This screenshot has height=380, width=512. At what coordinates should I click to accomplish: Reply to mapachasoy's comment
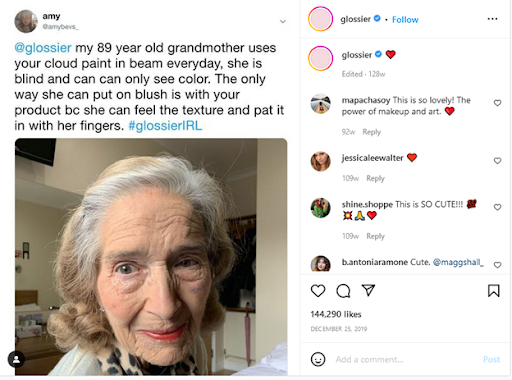(x=371, y=132)
